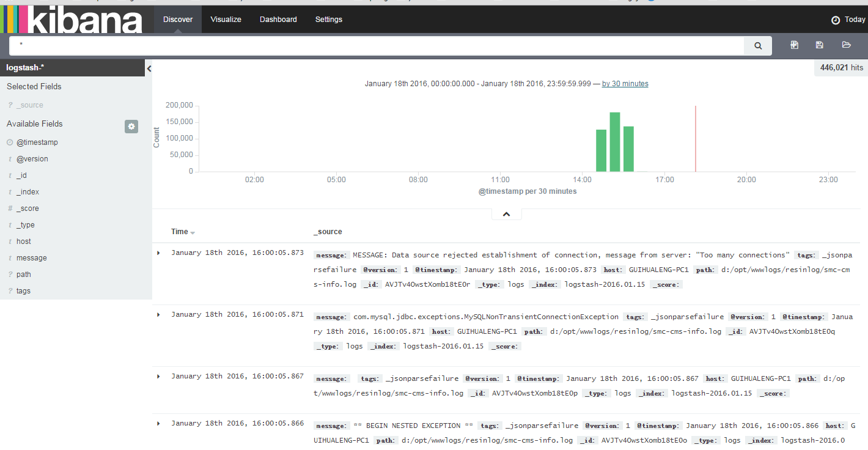Open the Load Saved Search folder icon
This screenshot has height=450, width=868.
tap(846, 45)
